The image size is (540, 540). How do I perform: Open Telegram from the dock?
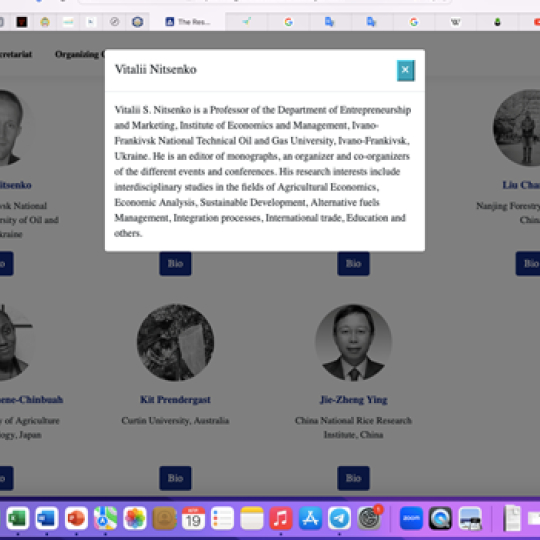click(339, 518)
